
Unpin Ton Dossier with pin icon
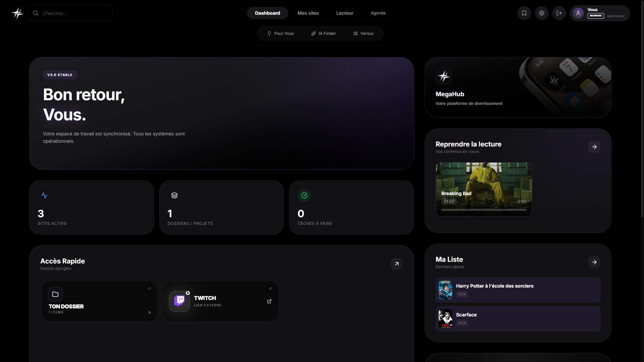[149, 289]
